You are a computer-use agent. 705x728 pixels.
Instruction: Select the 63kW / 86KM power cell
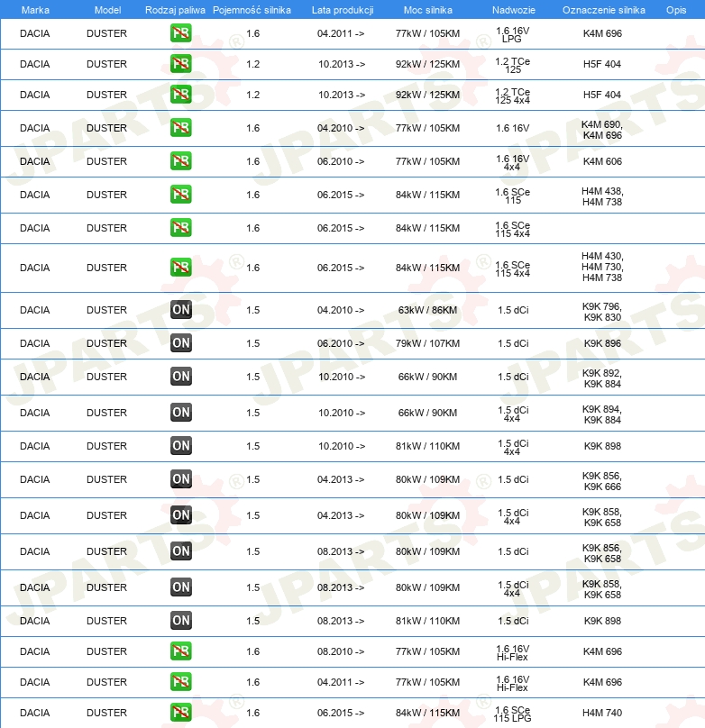pos(427,310)
